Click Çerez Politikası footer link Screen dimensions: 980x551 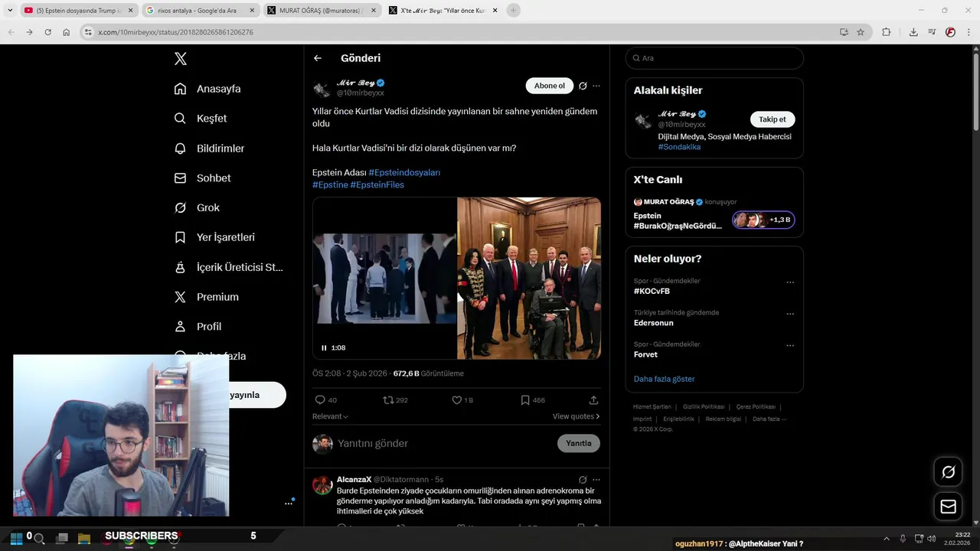coord(756,407)
